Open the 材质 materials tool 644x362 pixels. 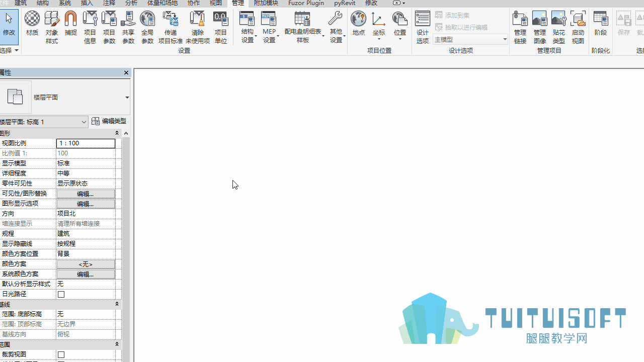(x=32, y=24)
